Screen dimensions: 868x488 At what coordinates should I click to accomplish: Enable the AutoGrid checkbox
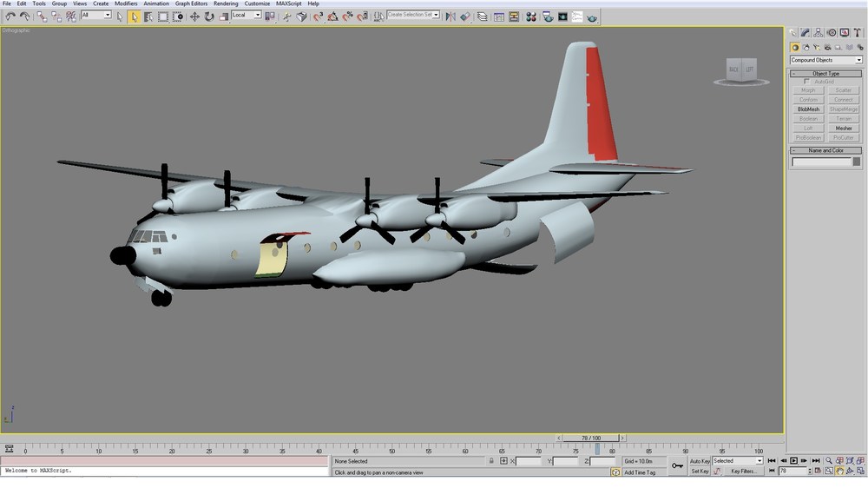[x=806, y=82]
